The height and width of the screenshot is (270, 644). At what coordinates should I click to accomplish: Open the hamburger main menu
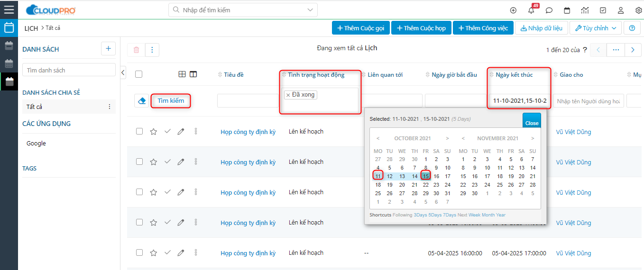9,9
